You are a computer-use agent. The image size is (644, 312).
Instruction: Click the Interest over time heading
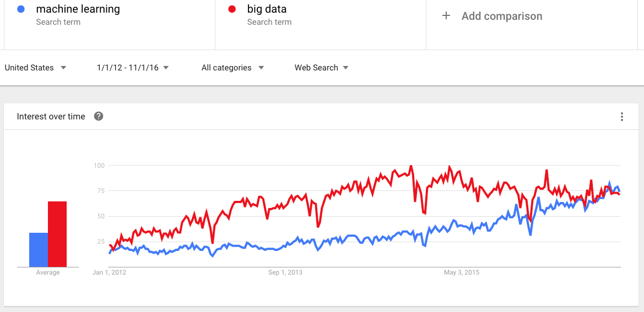(x=51, y=117)
